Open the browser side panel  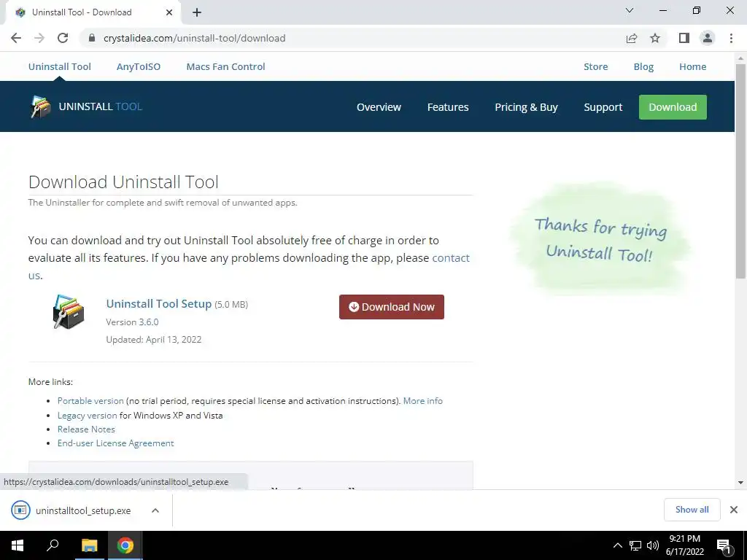[x=684, y=38]
